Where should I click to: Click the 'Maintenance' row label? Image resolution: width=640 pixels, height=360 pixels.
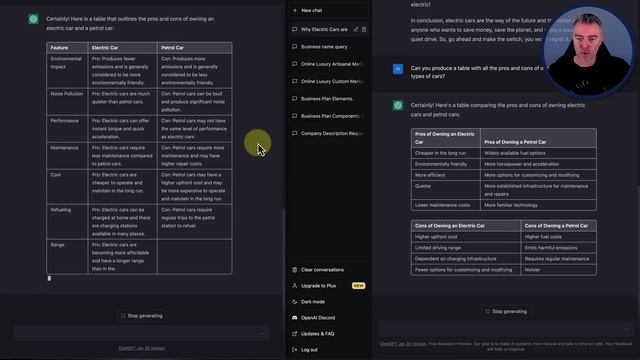coord(64,148)
